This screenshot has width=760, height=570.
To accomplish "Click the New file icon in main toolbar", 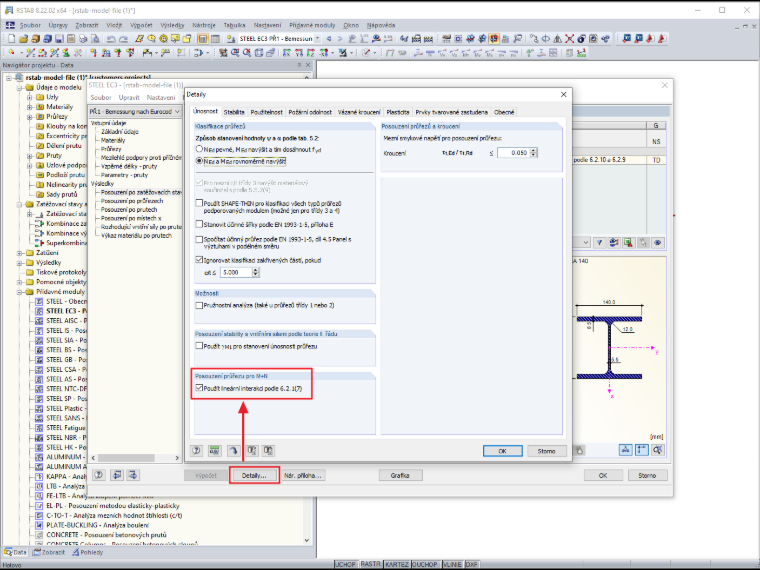I will [12, 39].
